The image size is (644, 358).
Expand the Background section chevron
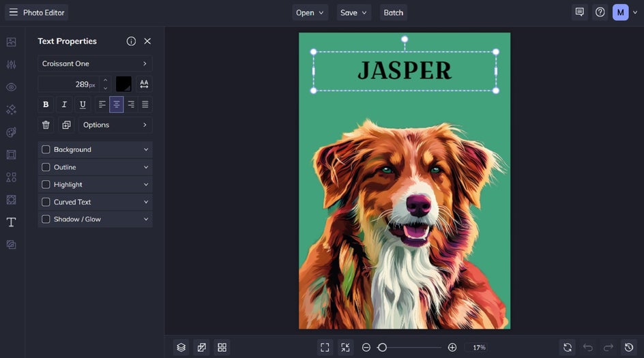[146, 149]
